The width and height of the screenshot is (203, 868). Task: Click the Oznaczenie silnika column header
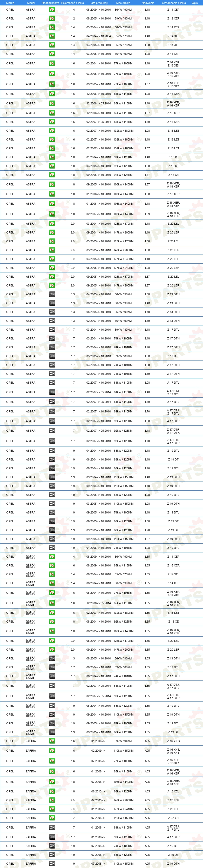pyautogui.click(x=174, y=3)
